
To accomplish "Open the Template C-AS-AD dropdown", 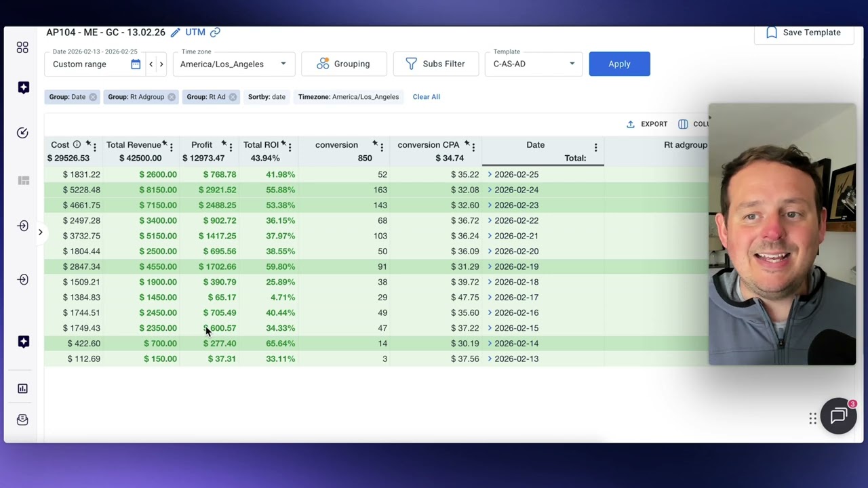I will 534,64.
